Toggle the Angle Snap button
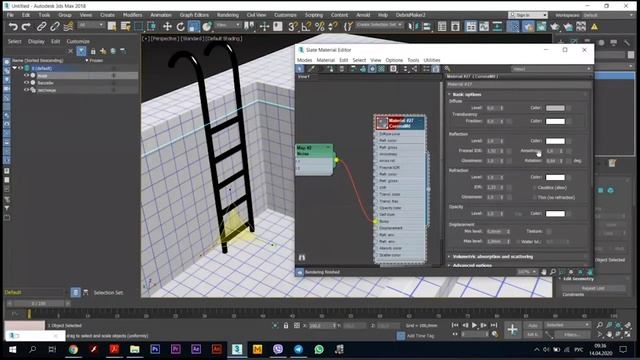Viewport: 640px width, 360px height. pos(306,27)
